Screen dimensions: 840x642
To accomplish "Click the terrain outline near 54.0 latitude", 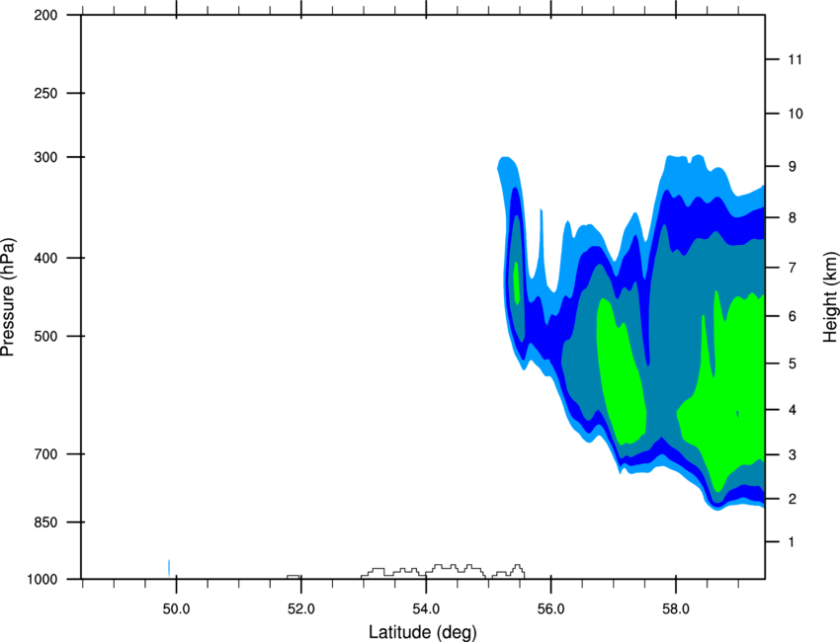I will pos(424,572).
